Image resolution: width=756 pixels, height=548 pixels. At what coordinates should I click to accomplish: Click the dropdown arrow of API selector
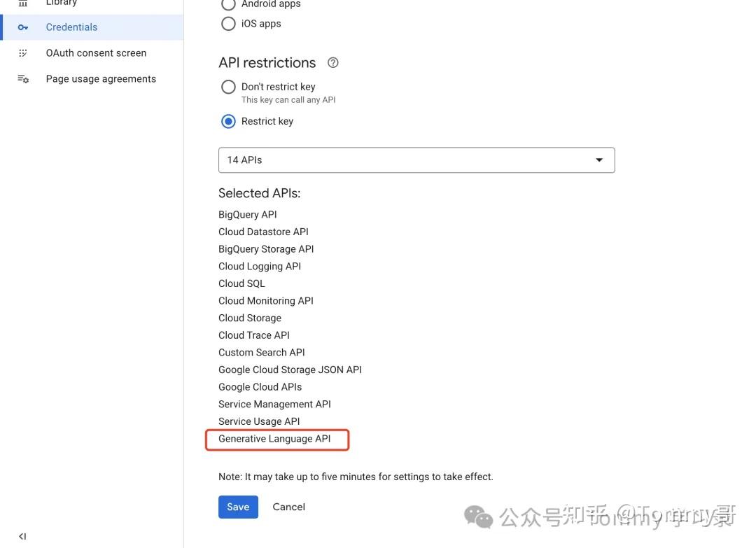tap(599, 160)
